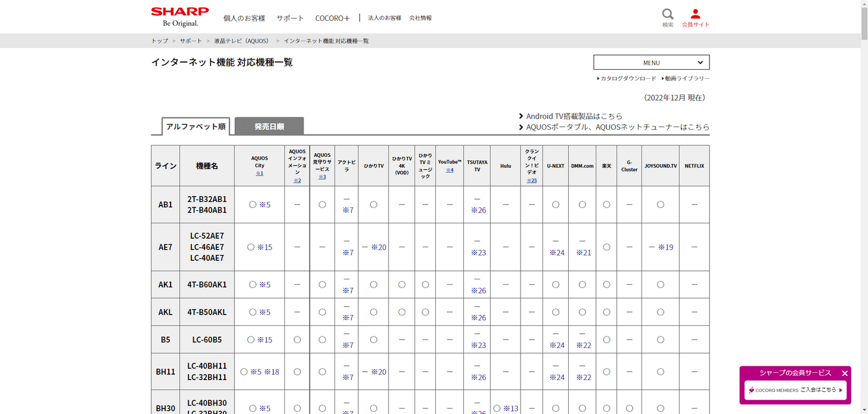Click model name 4T-B50AKL
The width and height of the screenshot is (868, 414).
click(207, 312)
